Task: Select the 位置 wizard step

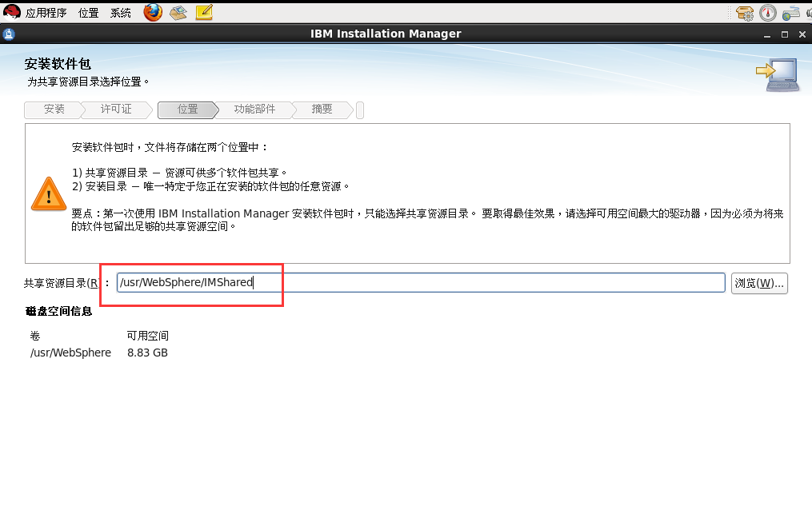Action: tap(187, 110)
